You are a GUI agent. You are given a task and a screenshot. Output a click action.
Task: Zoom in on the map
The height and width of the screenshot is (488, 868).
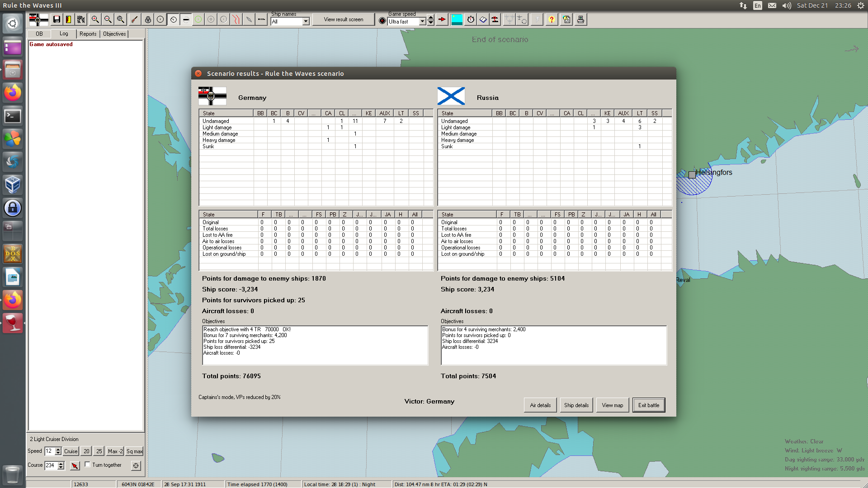point(95,19)
